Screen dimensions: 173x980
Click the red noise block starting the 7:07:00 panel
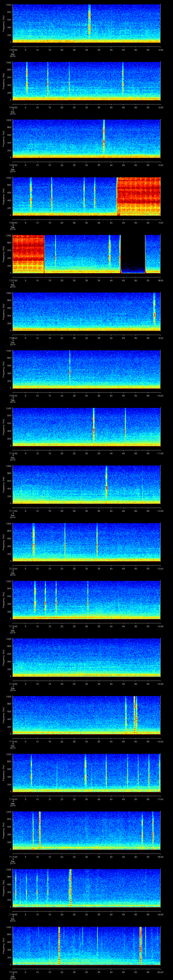point(29,253)
